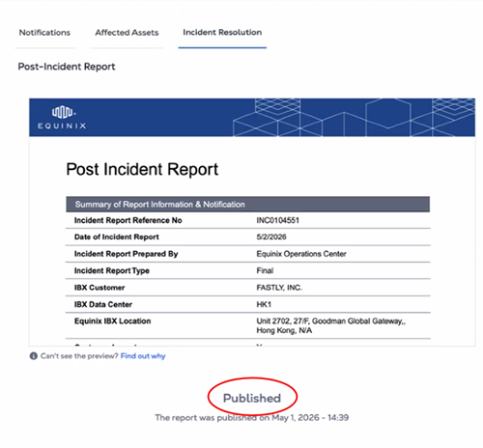
Task: Select the Incident Resolution tab
Action: 222,32
